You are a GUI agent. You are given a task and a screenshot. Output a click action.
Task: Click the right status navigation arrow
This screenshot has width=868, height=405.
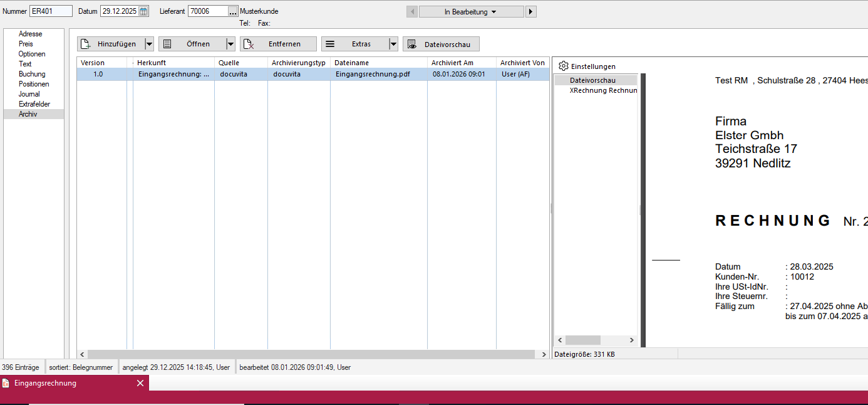pyautogui.click(x=530, y=11)
